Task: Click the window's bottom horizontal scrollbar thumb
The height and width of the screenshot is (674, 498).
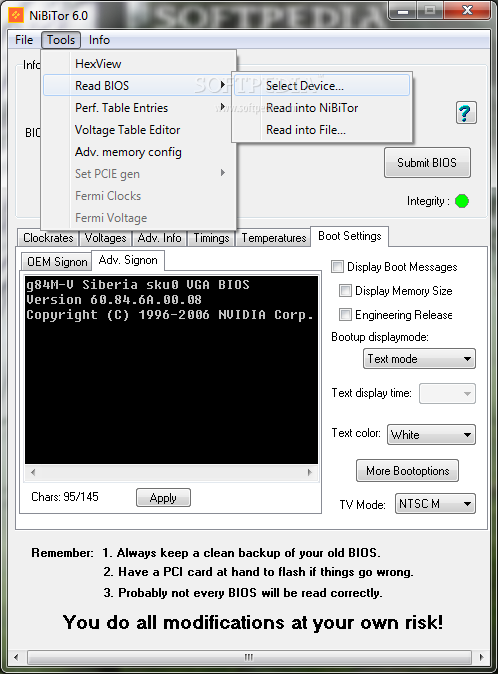Action: [x=249, y=657]
